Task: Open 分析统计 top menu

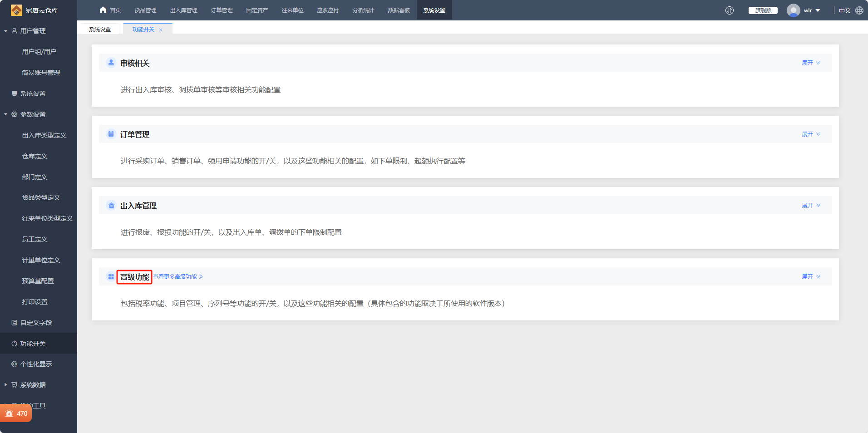Action: (x=363, y=10)
